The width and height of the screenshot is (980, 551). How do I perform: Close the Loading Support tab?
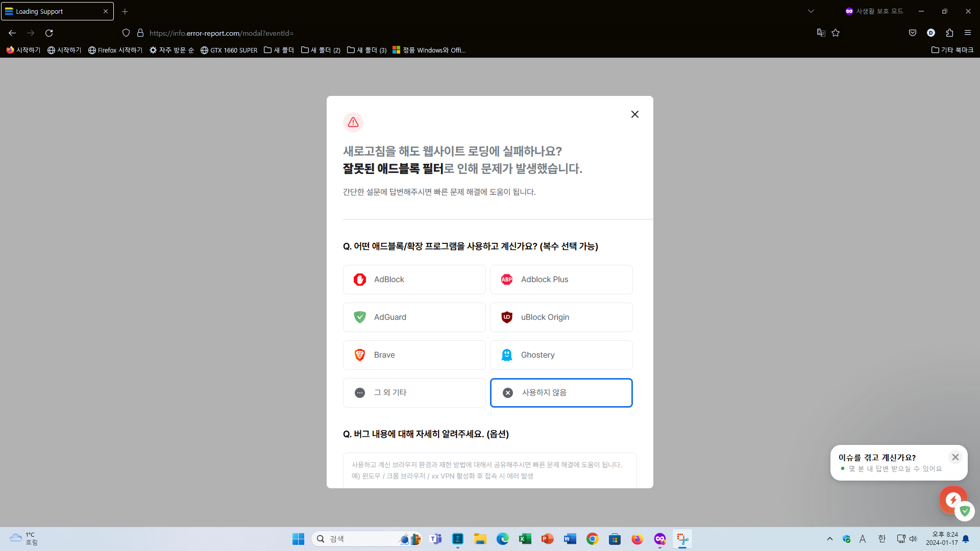tap(106, 11)
